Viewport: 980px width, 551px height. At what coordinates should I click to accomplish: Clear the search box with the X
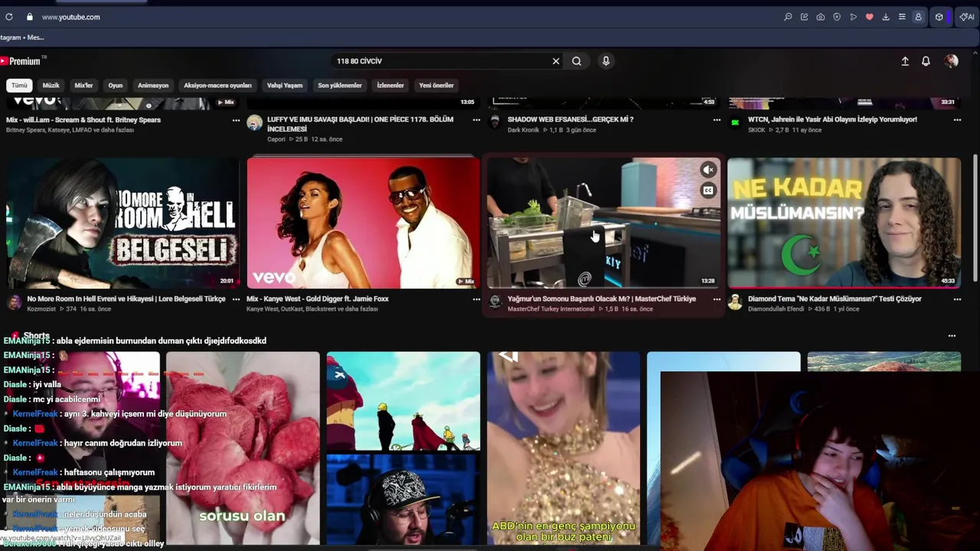[x=556, y=61]
